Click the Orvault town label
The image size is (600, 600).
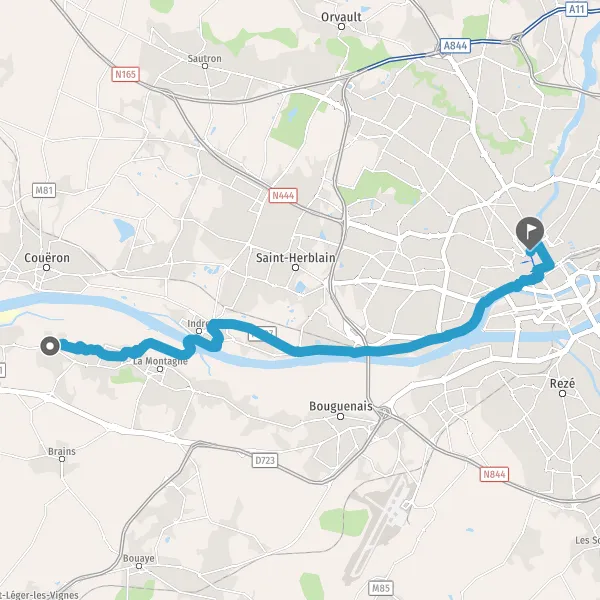point(341,17)
